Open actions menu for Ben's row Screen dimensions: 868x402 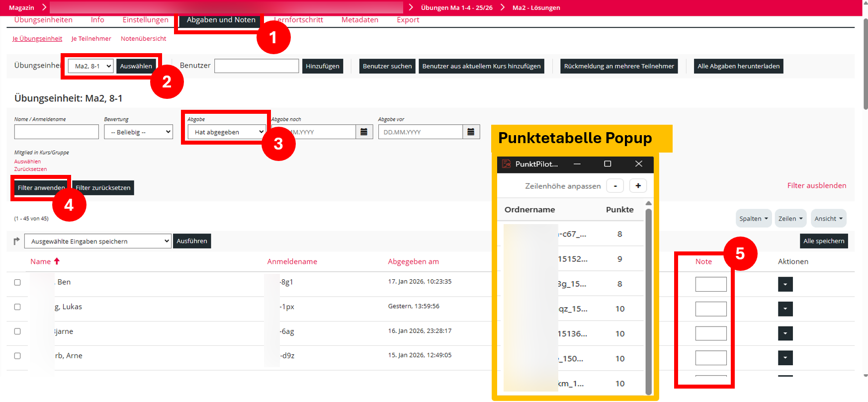click(785, 284)
